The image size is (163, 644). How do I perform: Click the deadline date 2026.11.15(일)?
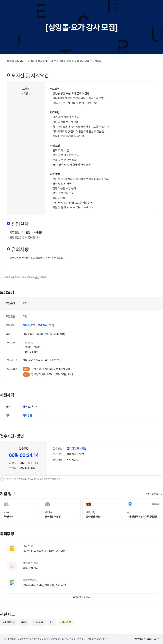pos(28,468)
